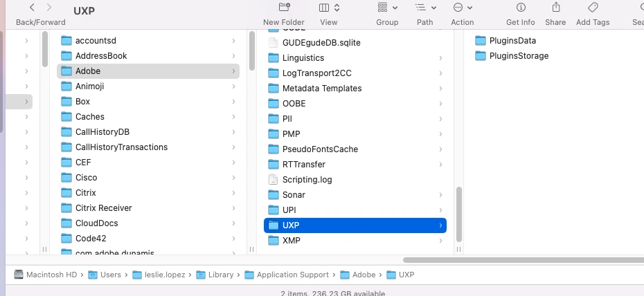
Task: Select the highlighted UXP folder row
Action: click(x=355, y=225)
